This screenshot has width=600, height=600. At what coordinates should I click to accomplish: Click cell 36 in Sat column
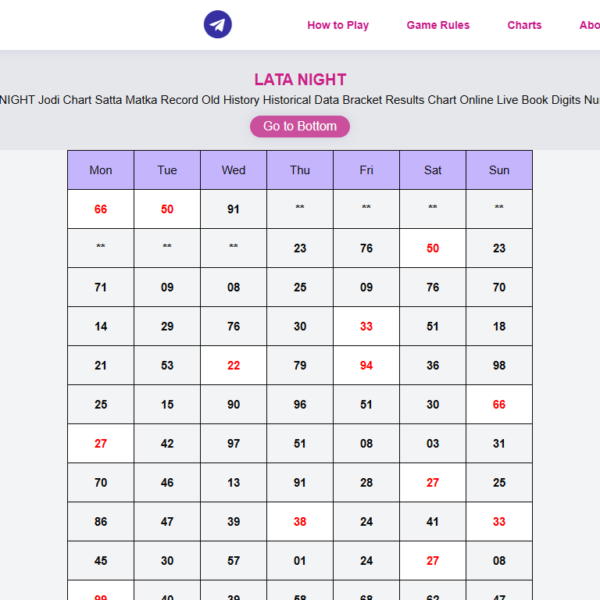(433, 365)
